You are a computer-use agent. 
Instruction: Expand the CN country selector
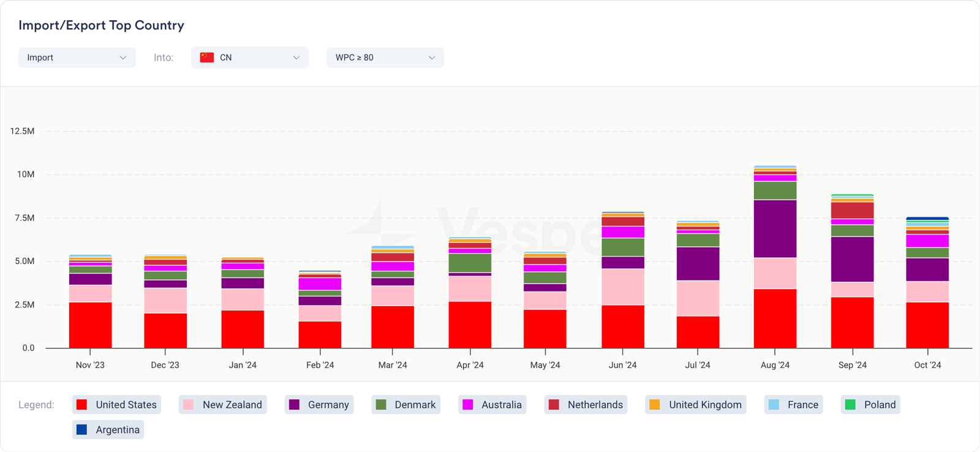pos(250,58)
